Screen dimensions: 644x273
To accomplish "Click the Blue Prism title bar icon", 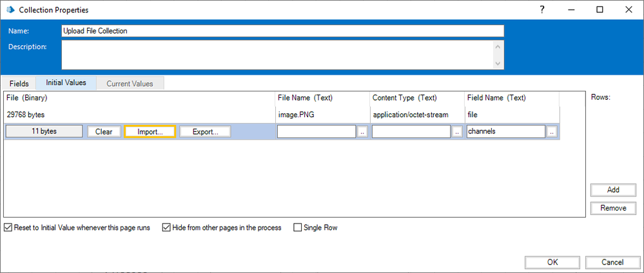I will (11, 10).
